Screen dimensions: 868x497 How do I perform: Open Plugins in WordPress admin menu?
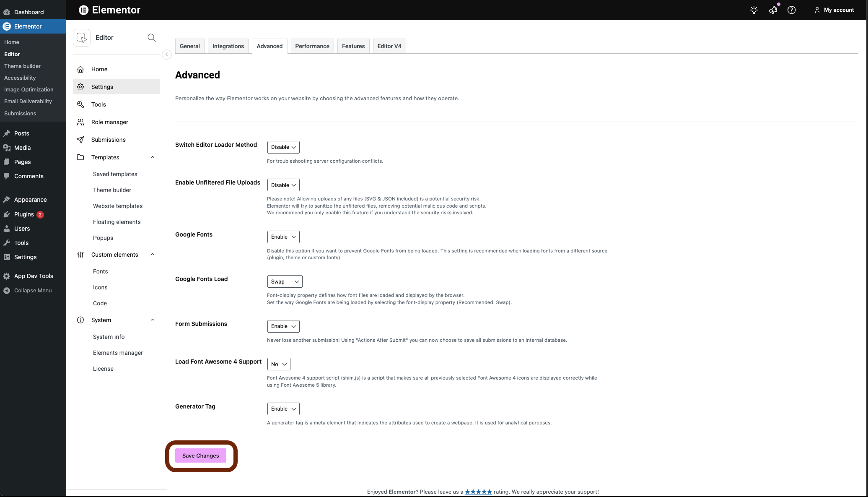(24, 214)
